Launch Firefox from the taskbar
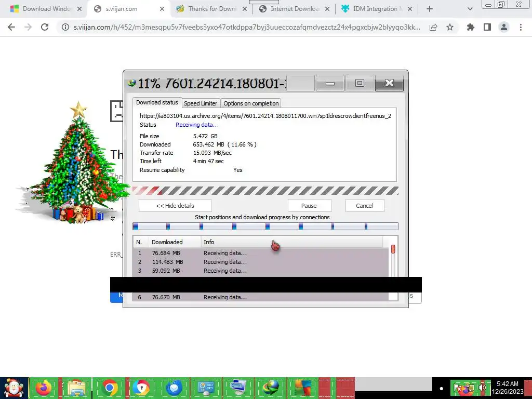The height and width of the screenshot is (399, 532). (x=44, y=388)
